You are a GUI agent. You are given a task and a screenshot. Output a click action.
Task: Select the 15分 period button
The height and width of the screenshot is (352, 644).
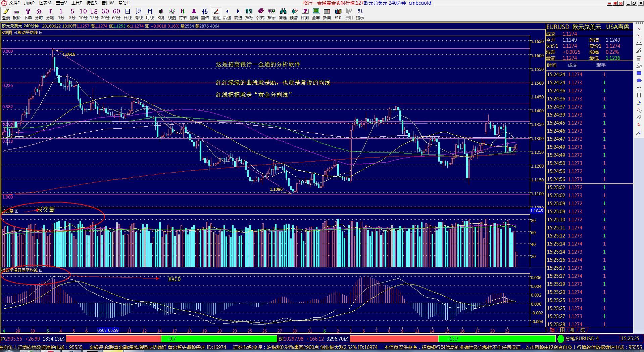tap(94, 14)
